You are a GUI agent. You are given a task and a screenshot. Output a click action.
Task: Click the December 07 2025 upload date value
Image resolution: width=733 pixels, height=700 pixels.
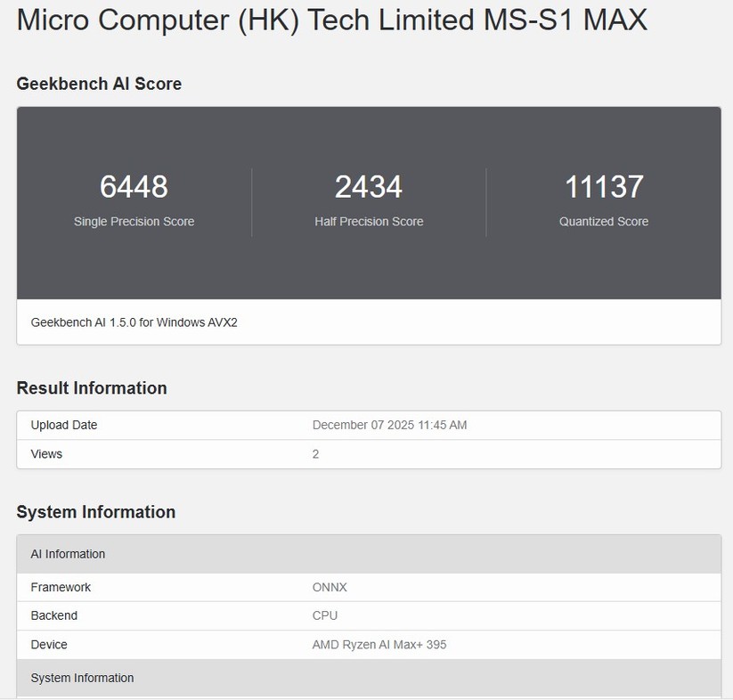390,425
